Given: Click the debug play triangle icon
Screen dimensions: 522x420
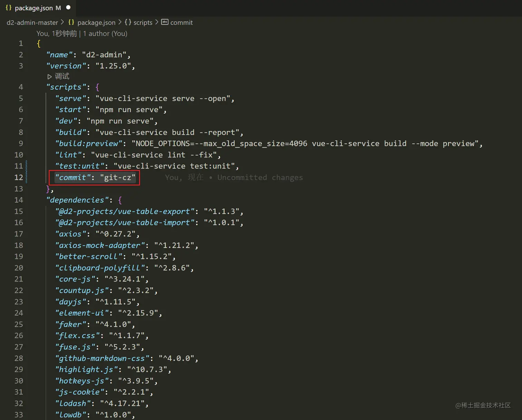Looking at the screenshot, I should [49, 77].
